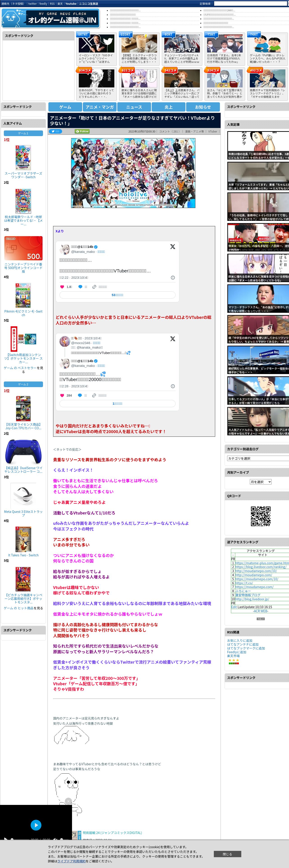This screenshot has height=868, width=289.
Task: Click the 53 replies read button
Action: (x=117, y=295)
